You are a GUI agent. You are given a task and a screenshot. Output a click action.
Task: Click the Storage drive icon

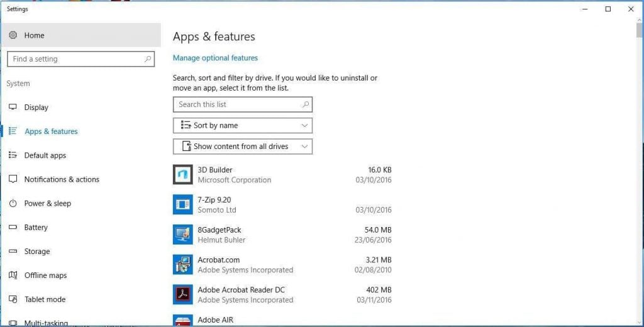click(13, 251)
